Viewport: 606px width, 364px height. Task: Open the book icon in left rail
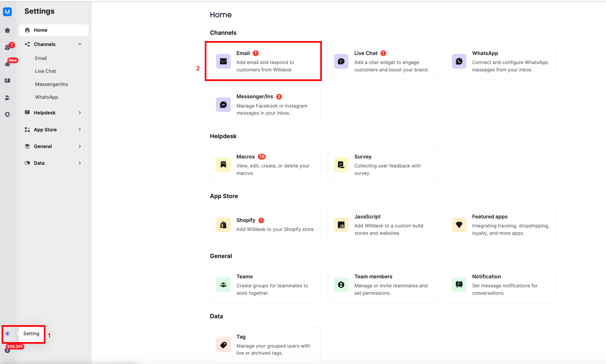point(7,80)
